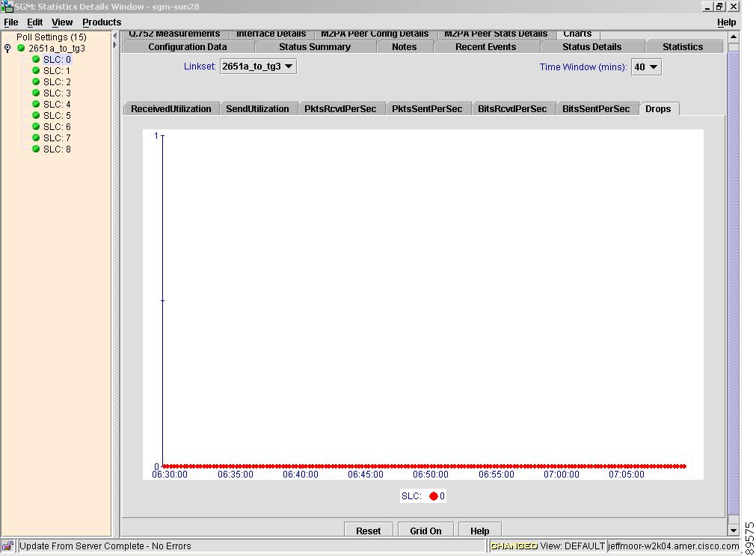
Task: Open the File menu
Action: click(10, 22)
